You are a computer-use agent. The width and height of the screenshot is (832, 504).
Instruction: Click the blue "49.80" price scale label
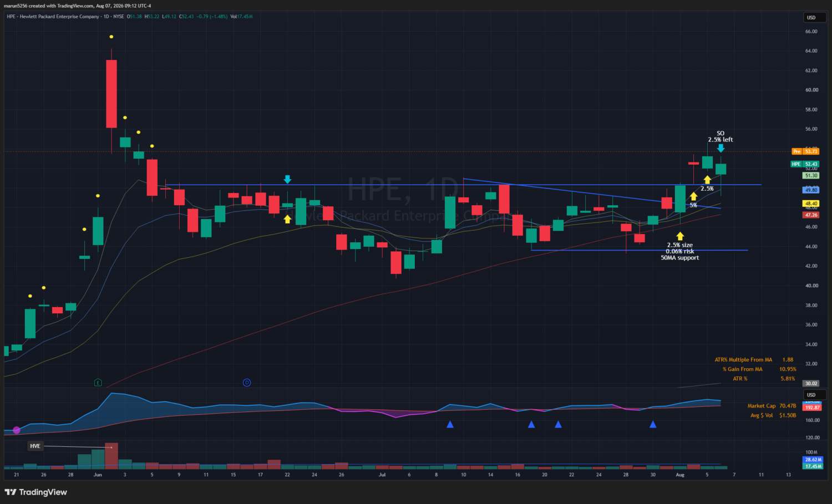click(x=811, y=190)
